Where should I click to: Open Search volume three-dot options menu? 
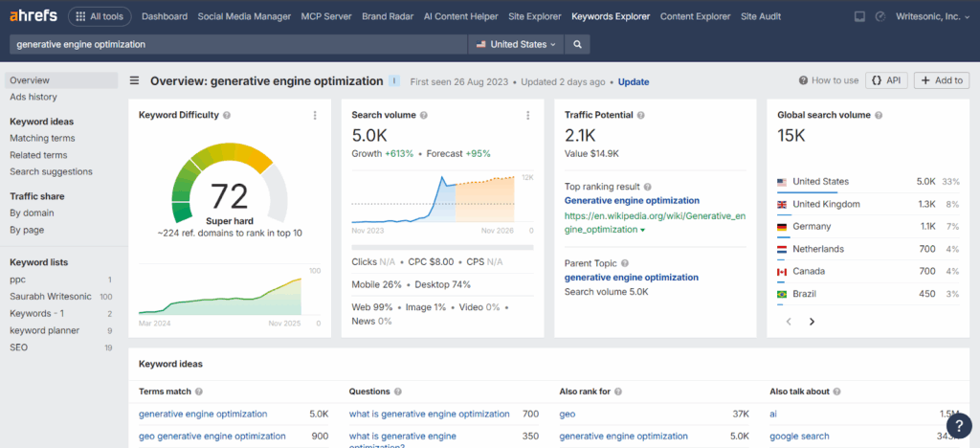527,116
